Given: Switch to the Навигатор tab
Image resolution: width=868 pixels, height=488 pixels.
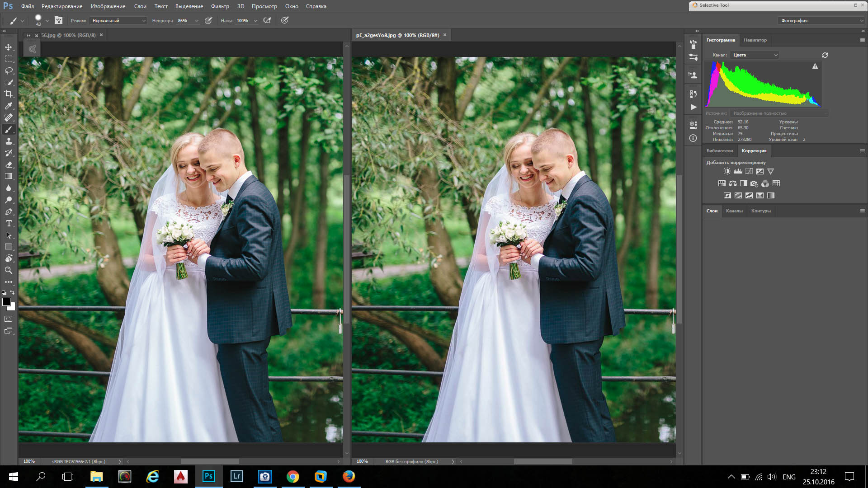Looking at the screenshot, I should (x=755, y=40).
